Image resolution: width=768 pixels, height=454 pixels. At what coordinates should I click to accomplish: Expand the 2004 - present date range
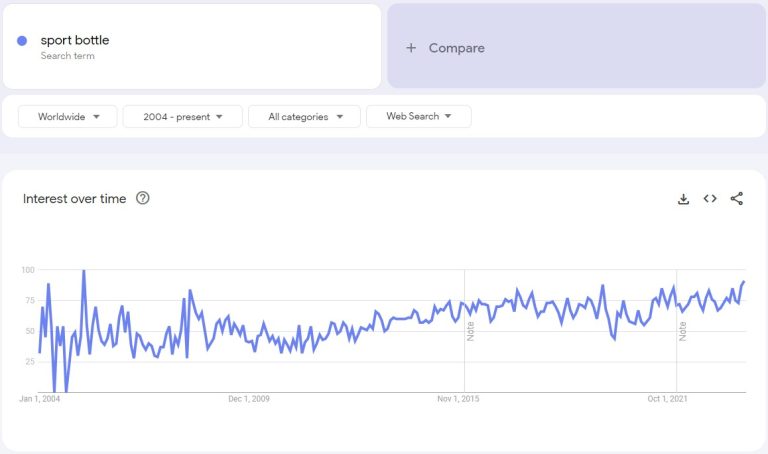coord(182,117)
